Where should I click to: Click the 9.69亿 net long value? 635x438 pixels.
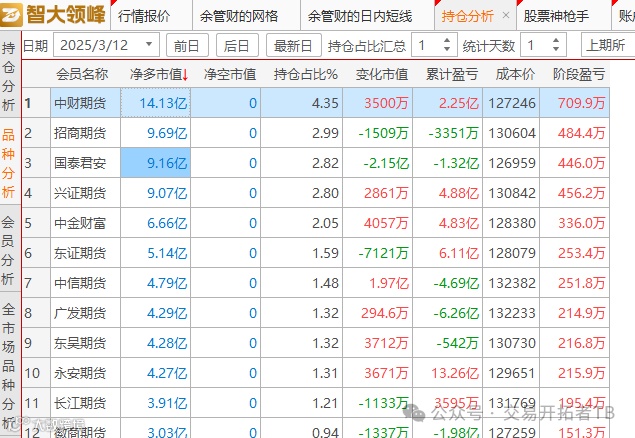156,133
